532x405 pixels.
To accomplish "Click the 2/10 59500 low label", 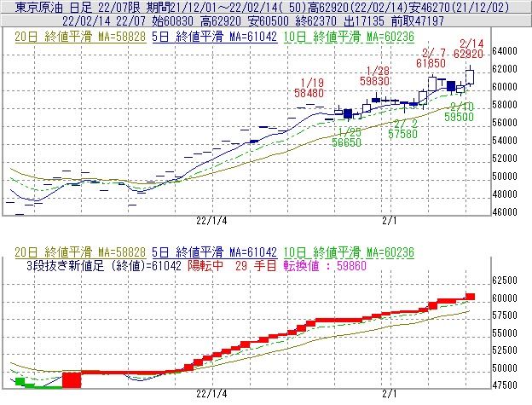I will [460, 112].
